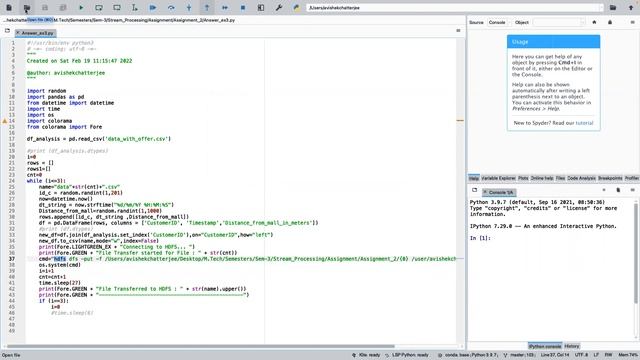Click the step into function icon
The width and height of the screenshot is (640, 360).
pos(189,8)
